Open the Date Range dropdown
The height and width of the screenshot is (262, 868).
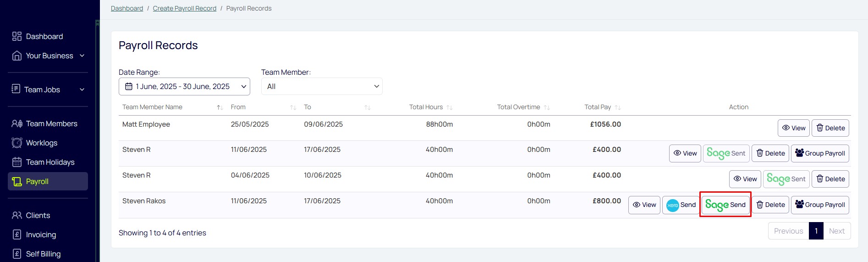(184, 86)
